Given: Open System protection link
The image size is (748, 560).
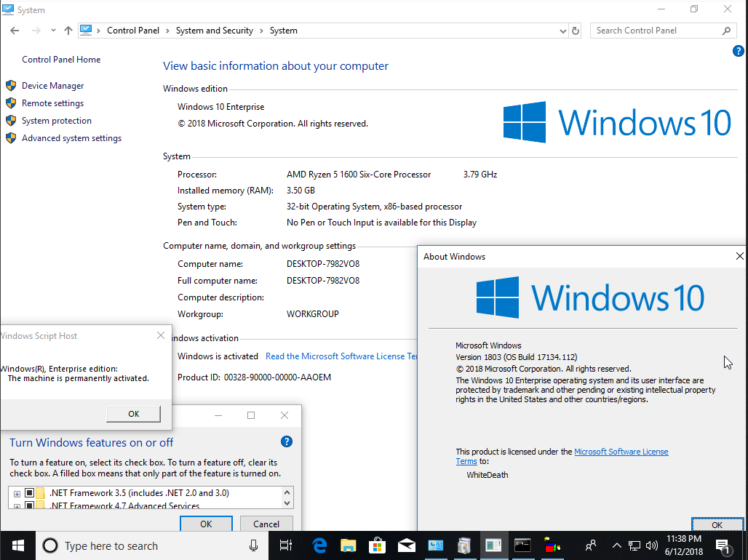Looking at the screenshot, I should point(57,121).
